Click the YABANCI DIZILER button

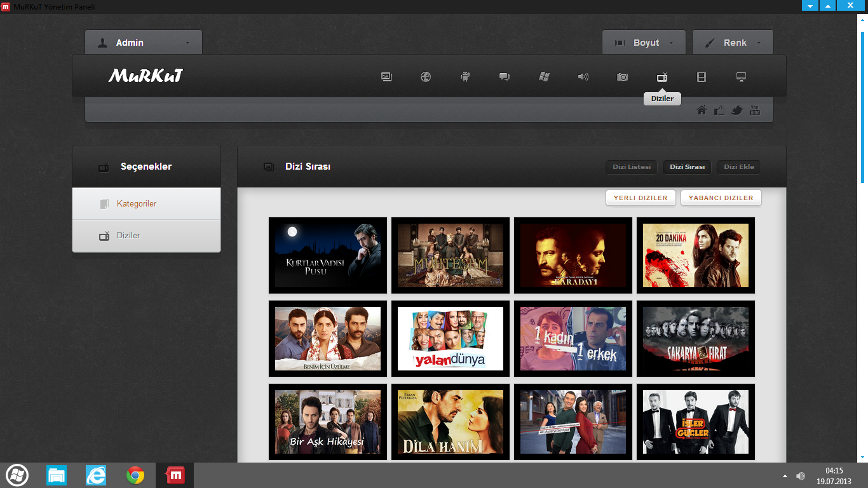click(721, 198)
